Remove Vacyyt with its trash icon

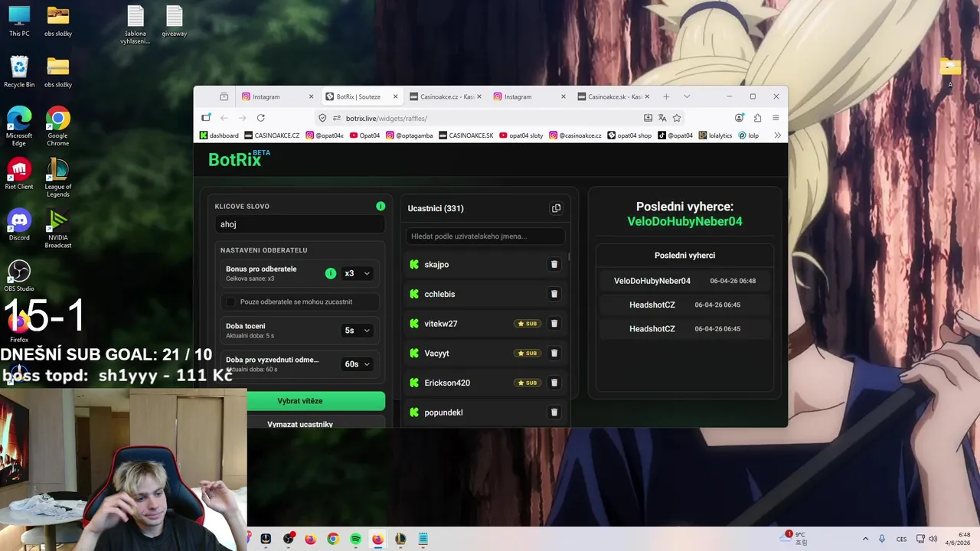(554, 353)
